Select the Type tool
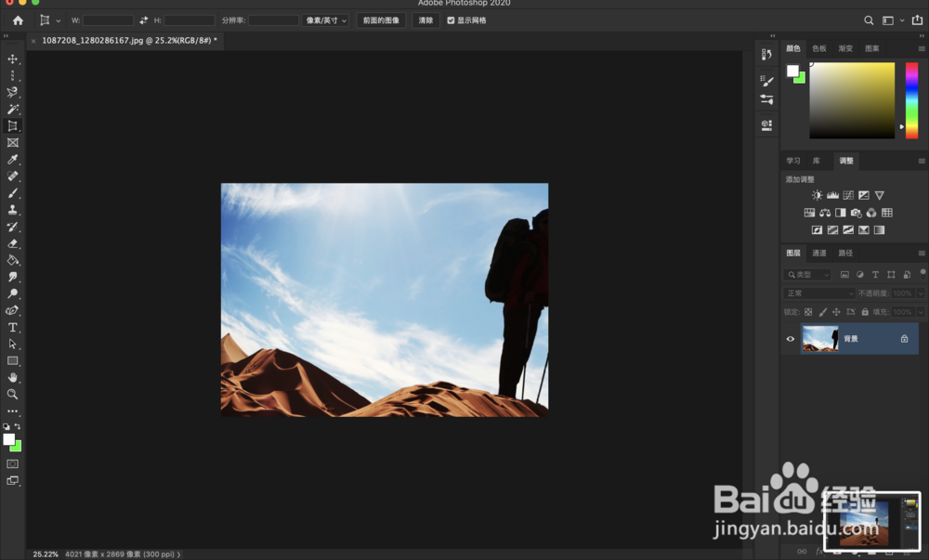Image resolution: width=929 pixels, height=560 pixels. click(x=12, y=327)
